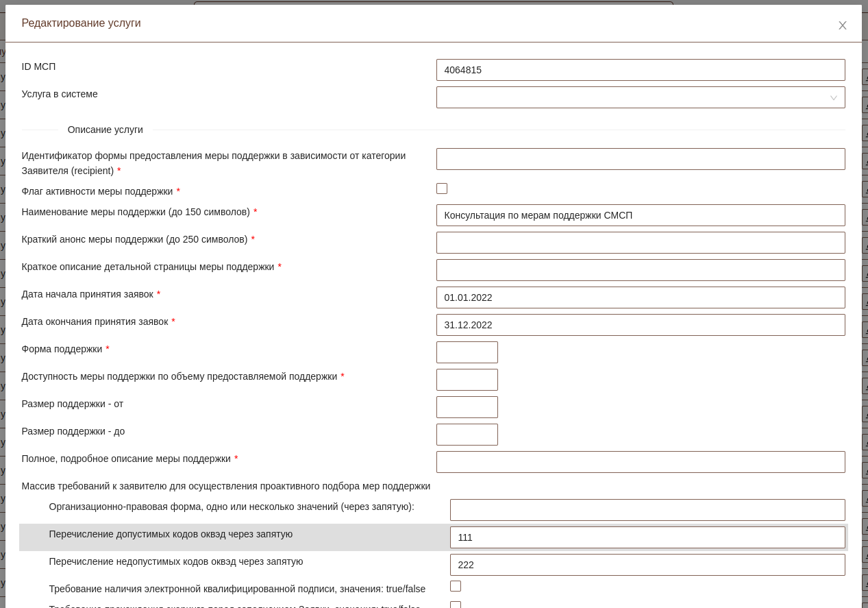Click the 'Наименование меры поддержки' text field
This screenshot has height=608, width=868.
(x=640, y=215)
